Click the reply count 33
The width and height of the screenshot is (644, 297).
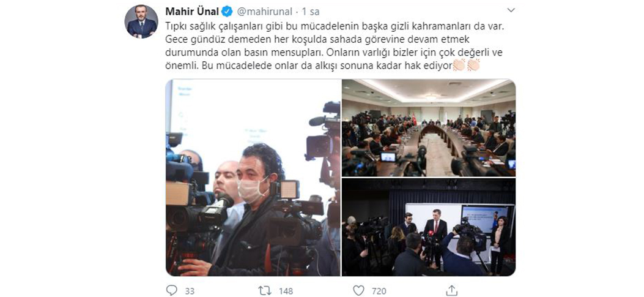click(190, 291)
